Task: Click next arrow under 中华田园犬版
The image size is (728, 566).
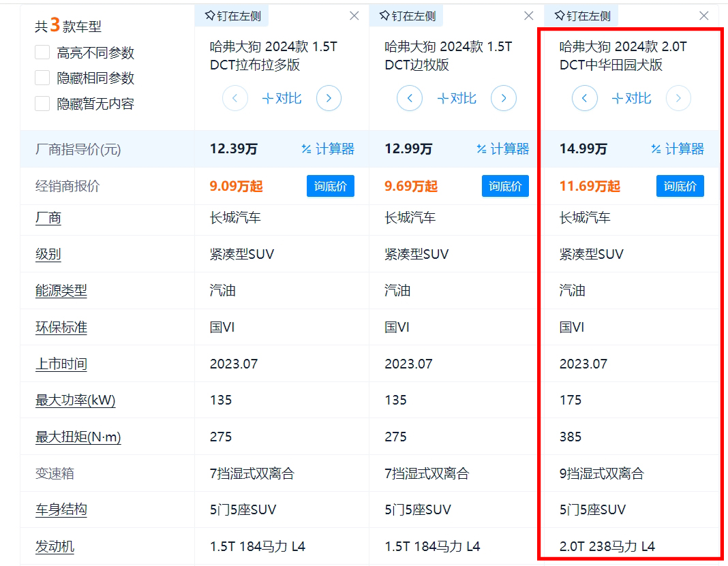Action: point(678,98)
